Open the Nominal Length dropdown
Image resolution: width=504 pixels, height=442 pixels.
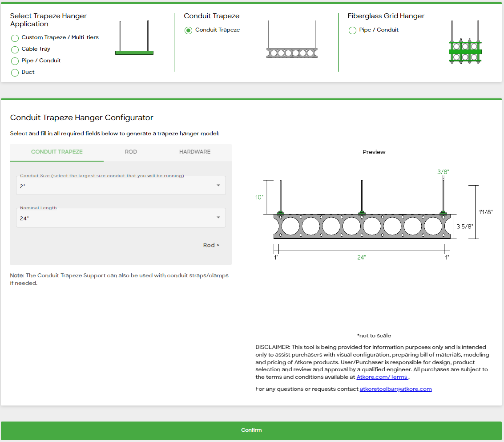coord(121,218)
